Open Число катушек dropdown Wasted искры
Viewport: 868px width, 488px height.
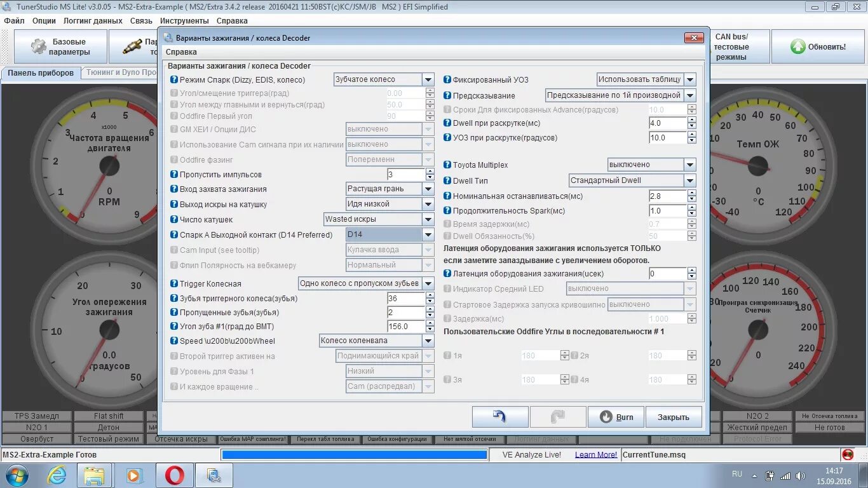click(x=379, y=219)
